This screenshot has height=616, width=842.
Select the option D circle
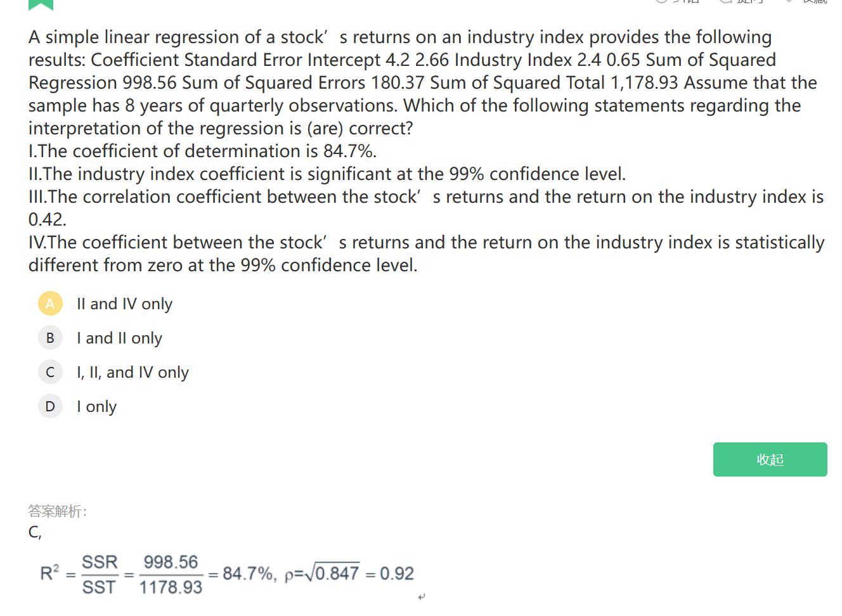50,406
